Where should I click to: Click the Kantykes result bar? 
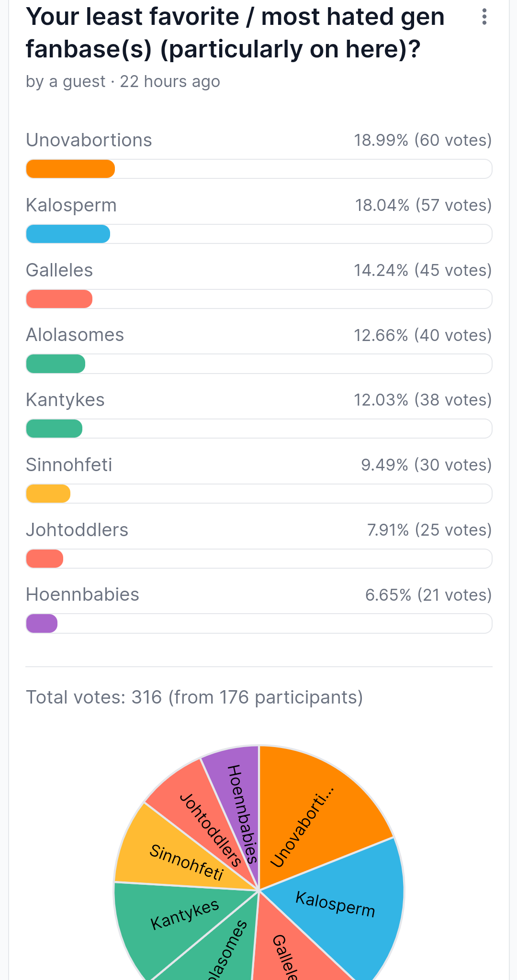click(x=259, y=429)
